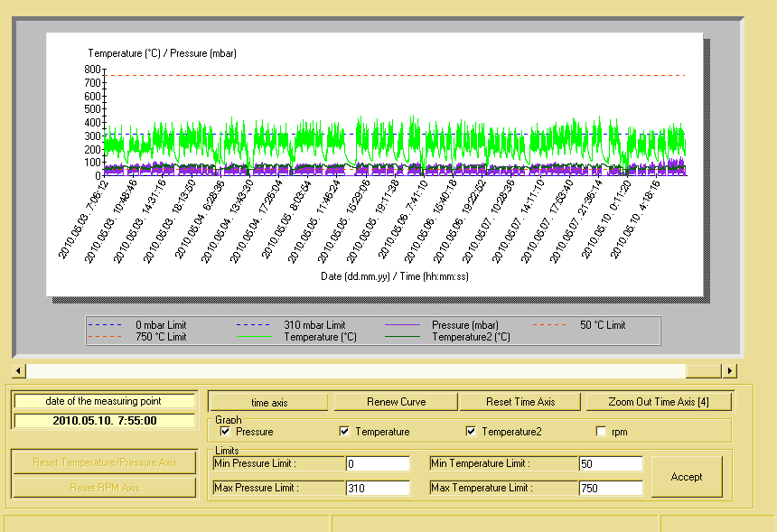Click the Accept button for limits

pos(687,477)
